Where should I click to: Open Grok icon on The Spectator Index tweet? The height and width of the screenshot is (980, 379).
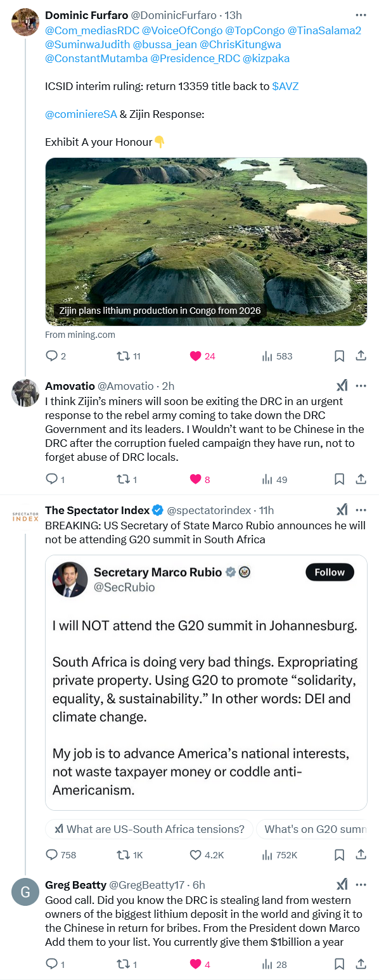pyautogui.click(x=341, y=510)
